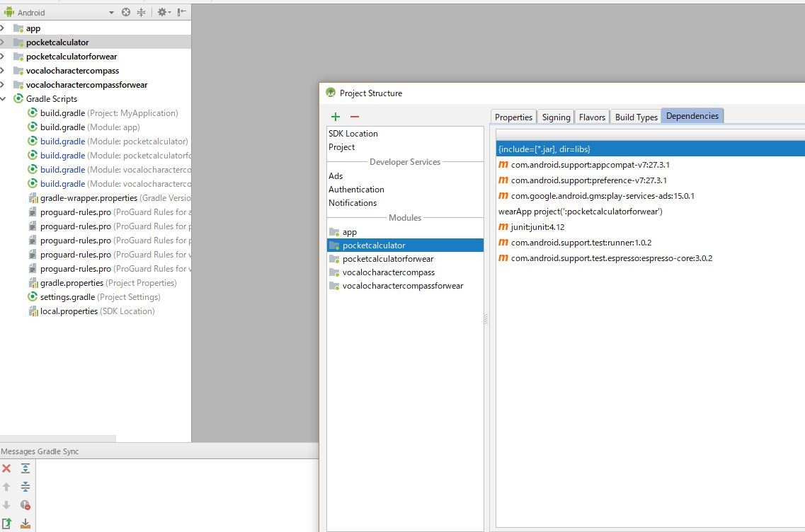
Task: Open the Android project view dropdown
Action: click(x=111, y=13)
